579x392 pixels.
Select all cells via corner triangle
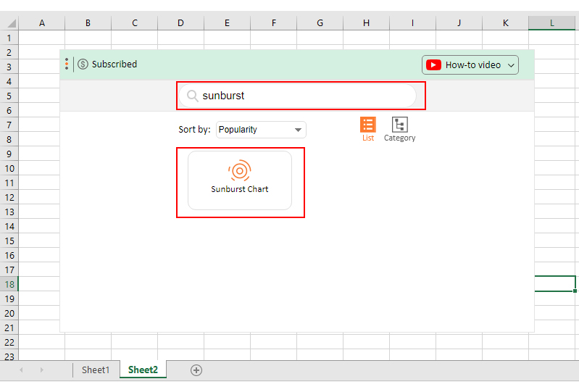pos(12,23)
